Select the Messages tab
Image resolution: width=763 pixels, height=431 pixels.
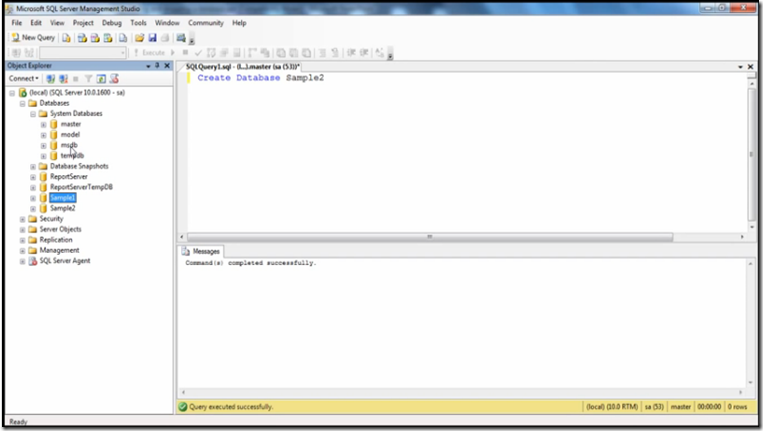point(200,251)
